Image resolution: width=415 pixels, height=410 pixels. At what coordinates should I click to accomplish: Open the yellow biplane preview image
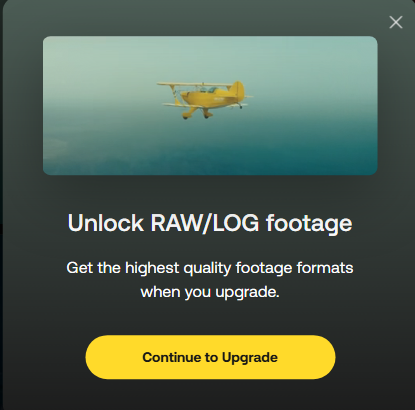click(210, 105)
